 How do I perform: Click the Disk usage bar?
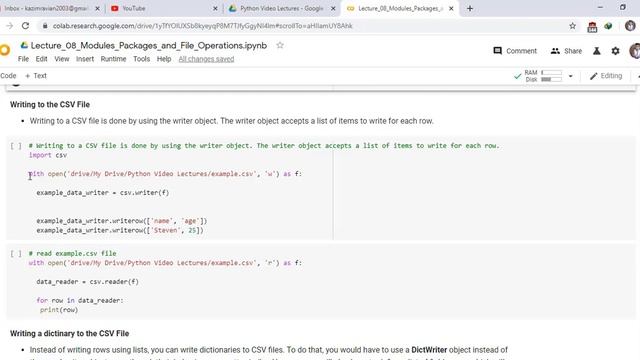pos(551,80)
